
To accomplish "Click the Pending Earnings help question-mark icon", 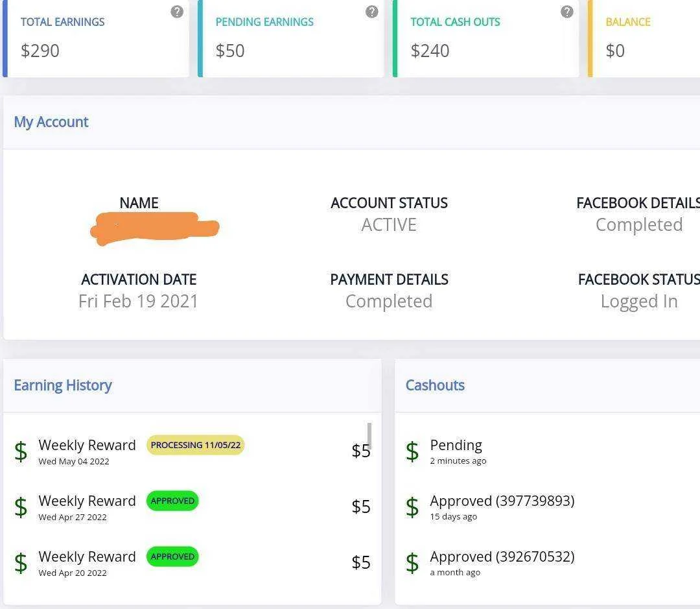I will point(371,12).
